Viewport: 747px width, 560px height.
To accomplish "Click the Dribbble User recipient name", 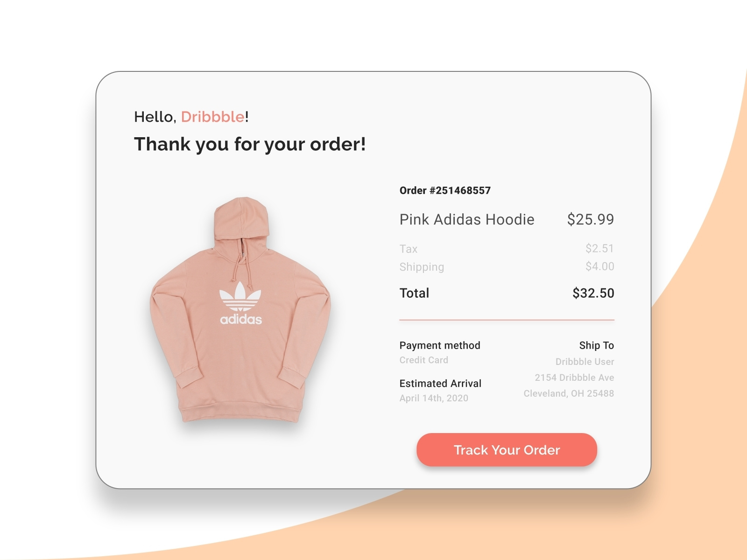I will pos(584,361).
